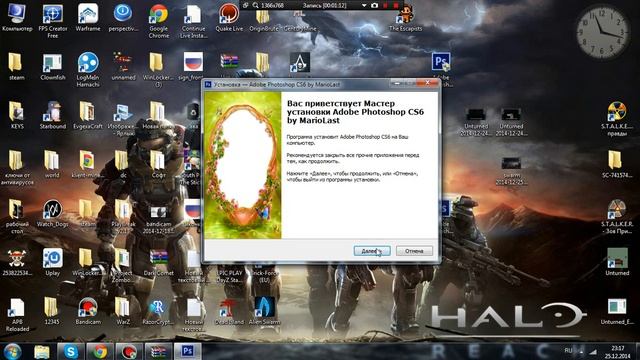Open the Windows Start button
The width and height of the screenshot is (640, 360).
pyautogui.click(x=12, y=351)
